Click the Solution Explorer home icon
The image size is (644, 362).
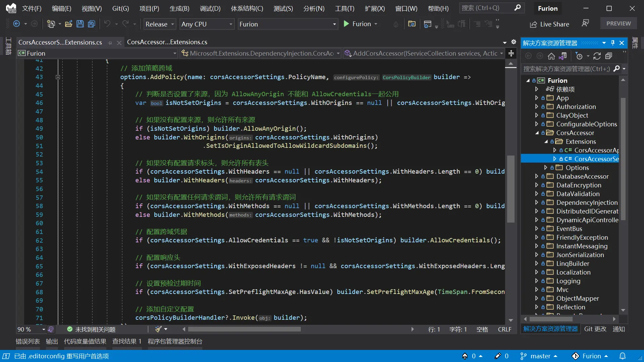[551, 56]
